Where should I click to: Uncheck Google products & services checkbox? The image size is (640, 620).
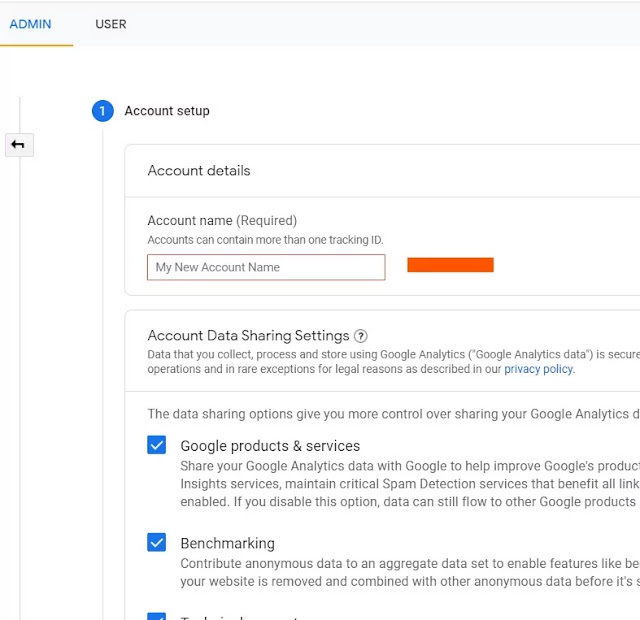click(157, 445)
